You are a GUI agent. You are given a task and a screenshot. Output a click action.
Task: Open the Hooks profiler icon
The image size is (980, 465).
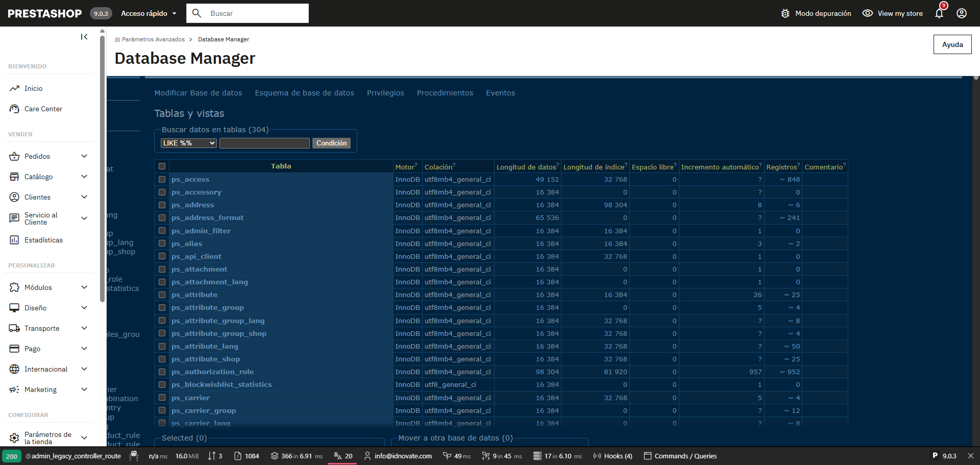click(x=597, y=456)
